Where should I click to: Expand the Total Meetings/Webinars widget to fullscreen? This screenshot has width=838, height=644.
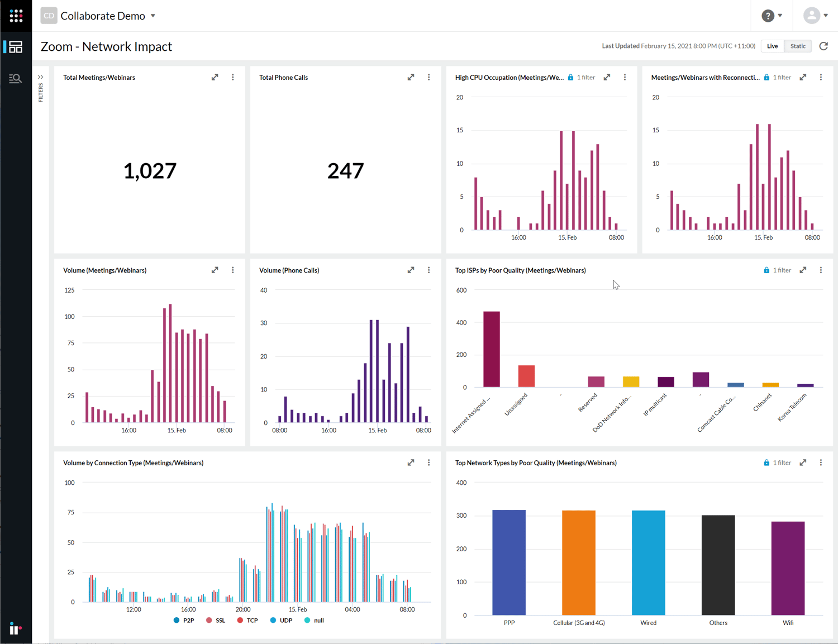[215, 77]
